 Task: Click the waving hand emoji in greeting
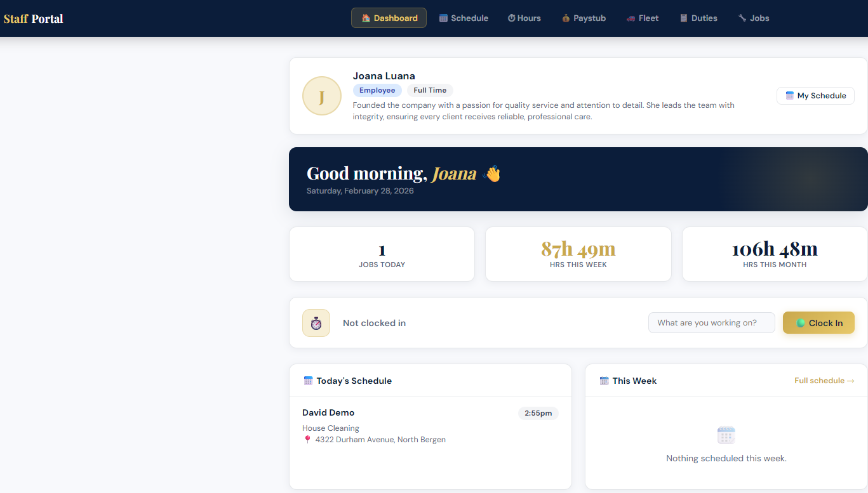491,174
